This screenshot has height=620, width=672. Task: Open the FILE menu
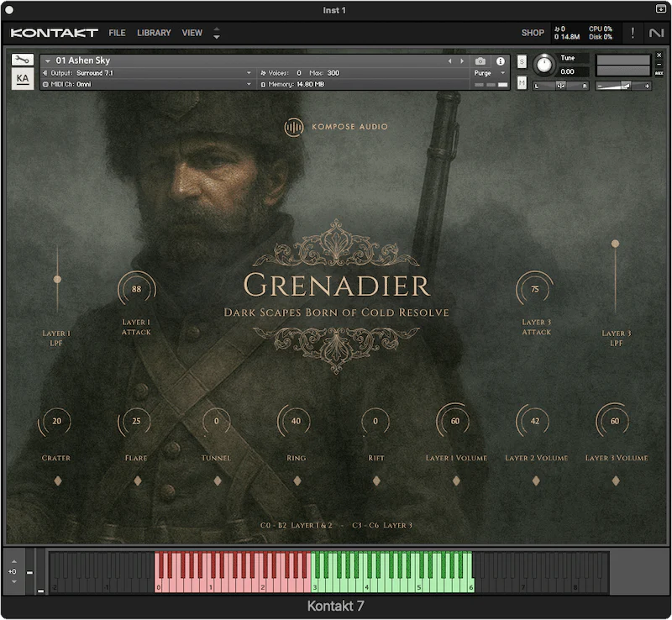coord(117,33)
